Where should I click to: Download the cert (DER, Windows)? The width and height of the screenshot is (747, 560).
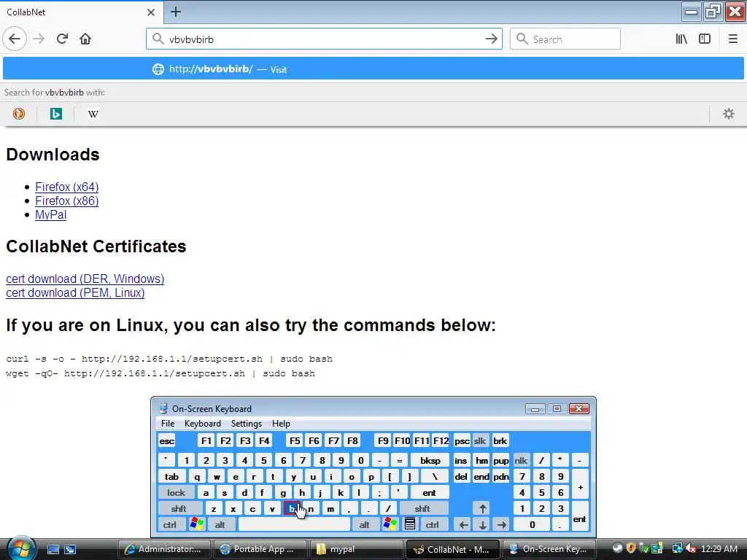coord(85,279)
